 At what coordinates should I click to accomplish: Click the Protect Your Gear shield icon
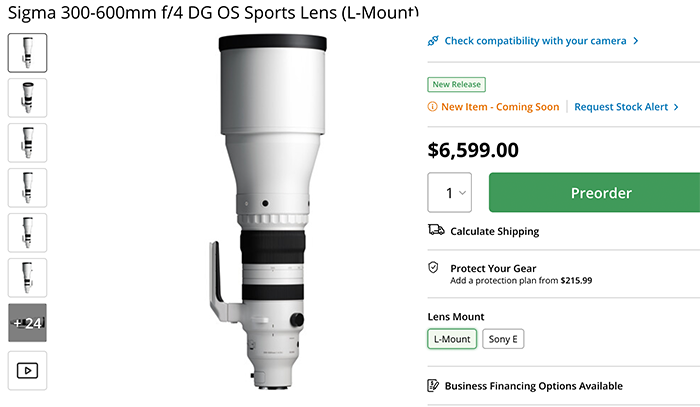pyautogui.click(x=433, y=268)
